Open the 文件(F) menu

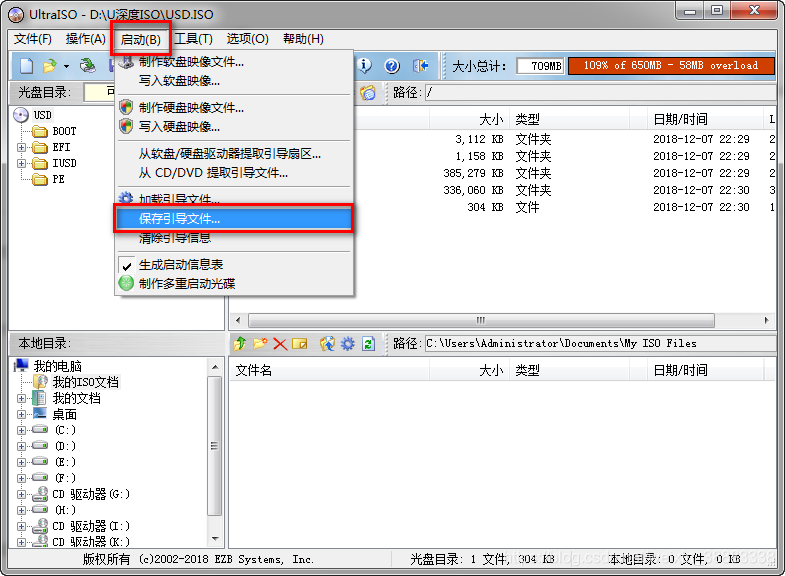(x=33, y=39)
